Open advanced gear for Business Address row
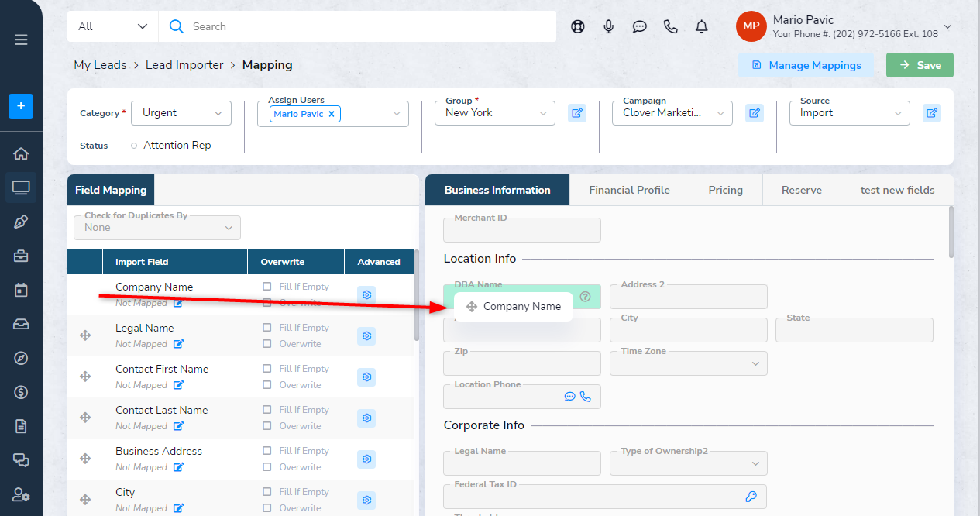Screen dimensions: 980x516 (366, 459)
